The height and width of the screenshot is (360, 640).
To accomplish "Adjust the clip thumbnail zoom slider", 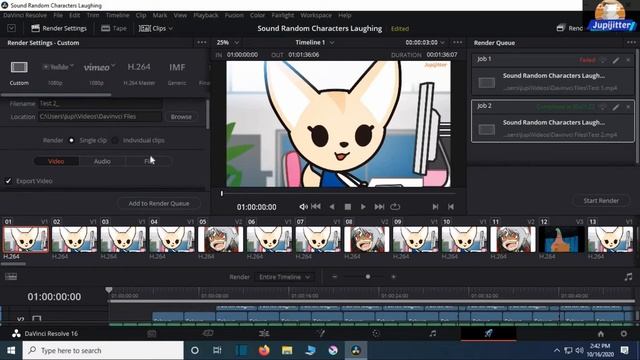I will pyautogui.click(x=368, y=277).
